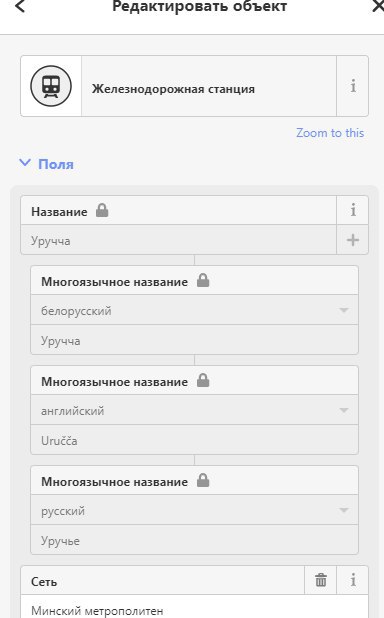Go back using the left arrow

tap(20, 6)
